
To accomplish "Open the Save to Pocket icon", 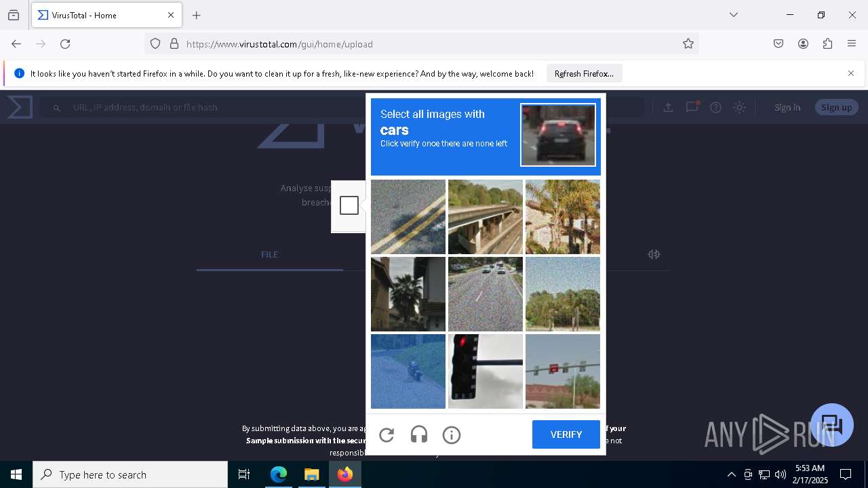I will pyautogui.click(x=778, y=44).
